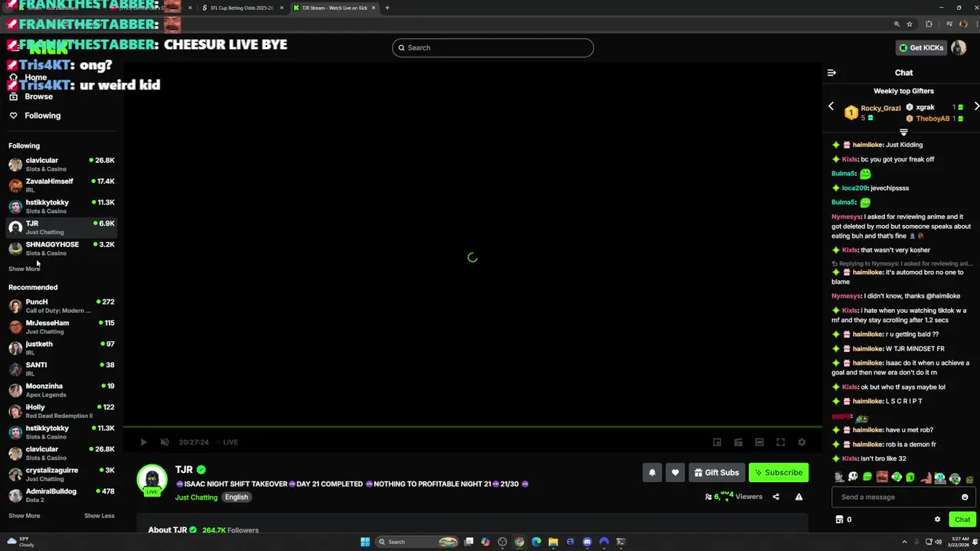Image resolution: width=980 pixels, height=551 pixels.
Task: Insert the Patrick emote from quick emotes
Action: point(926,478)
